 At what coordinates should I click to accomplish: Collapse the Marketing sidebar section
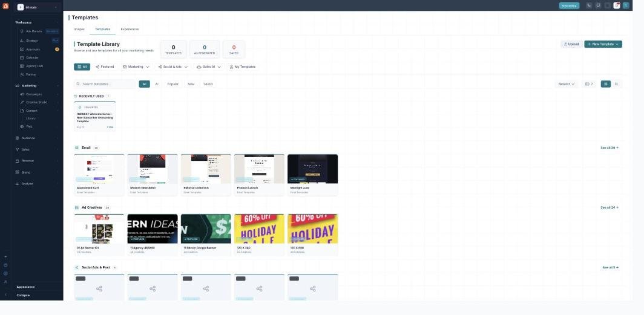click(37, 86)
